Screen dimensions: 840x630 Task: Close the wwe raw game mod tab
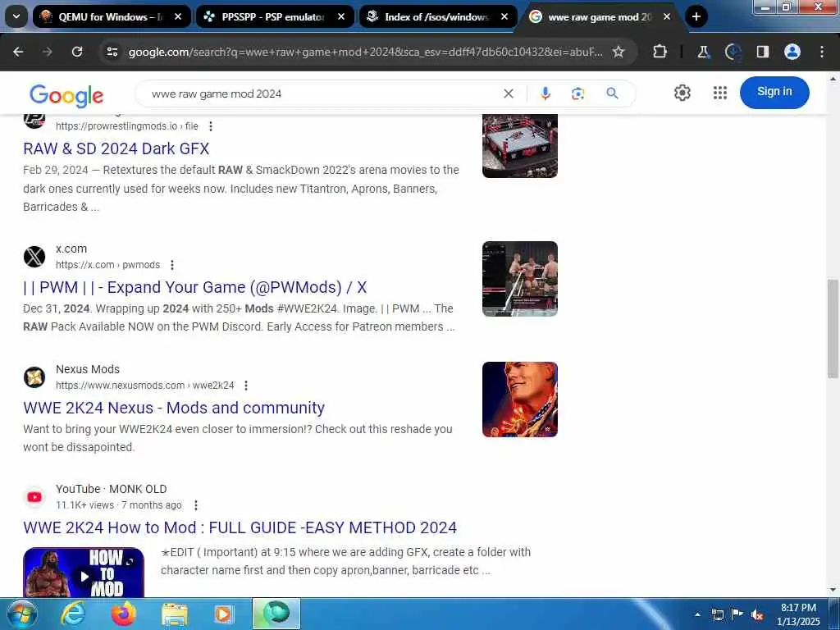click(667, 16)
